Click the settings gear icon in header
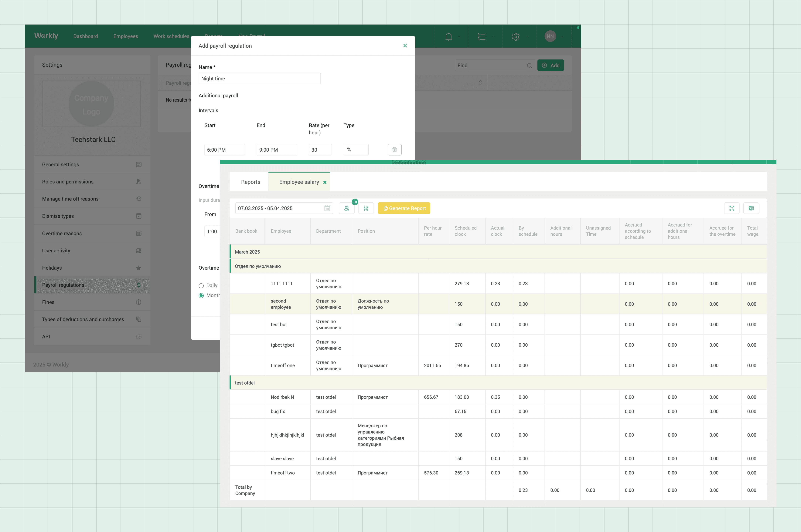801x532 pixels. [x=515, y=37]
